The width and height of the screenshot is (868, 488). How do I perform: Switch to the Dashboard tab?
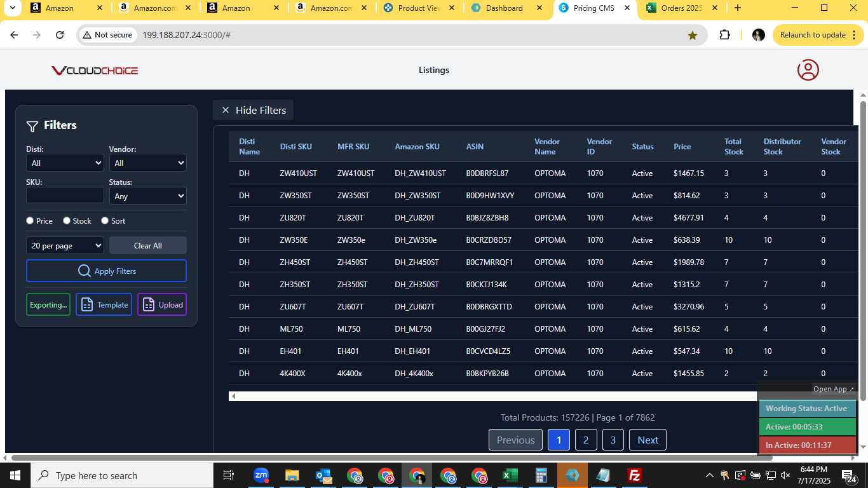(506, 8)
